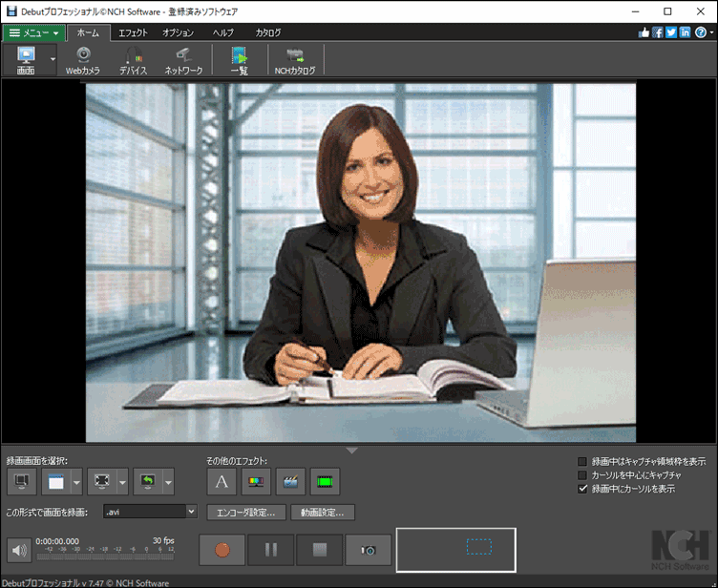
Task: Open the green screen effect icon
Action: tap(325, 481)
